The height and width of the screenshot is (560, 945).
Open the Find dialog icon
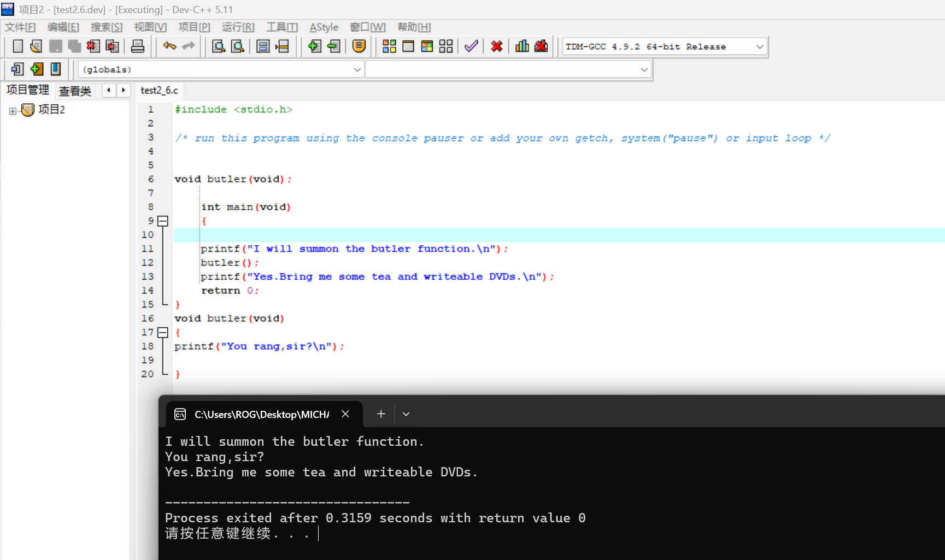click(x=219, y=46)
